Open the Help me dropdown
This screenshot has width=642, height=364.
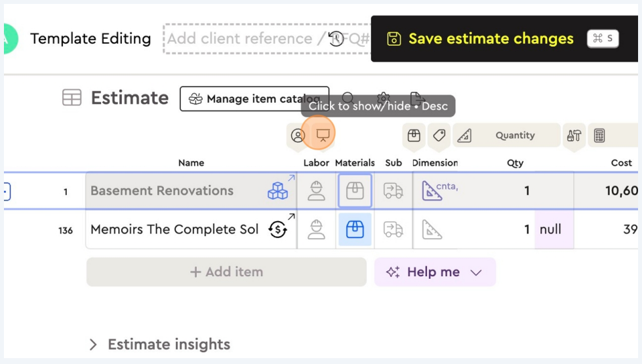[434, 272]
